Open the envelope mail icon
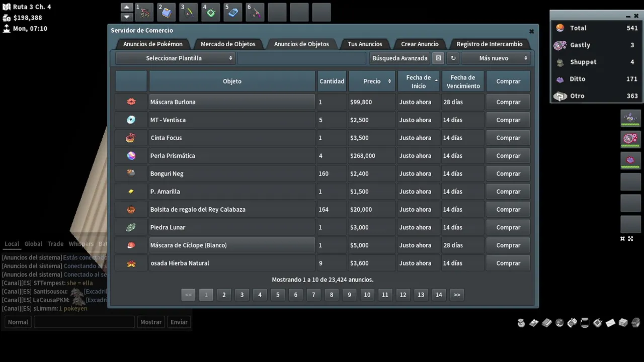Image resolution: width=644 pixels, height=362 pixels. (610, 323)
